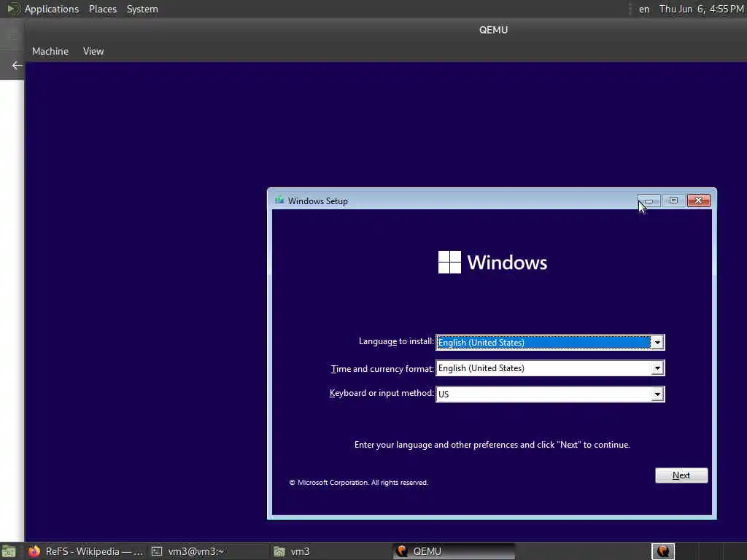Select the Time and currency format field
This screenshot has width=747, height=560.
550,368
